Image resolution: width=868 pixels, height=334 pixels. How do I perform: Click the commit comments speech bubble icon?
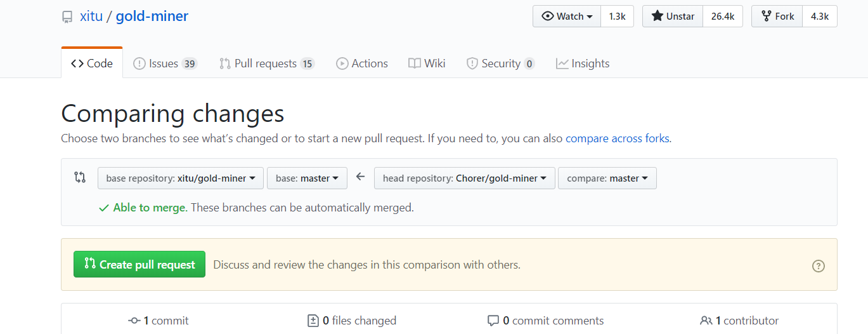(x=493, y=321)
